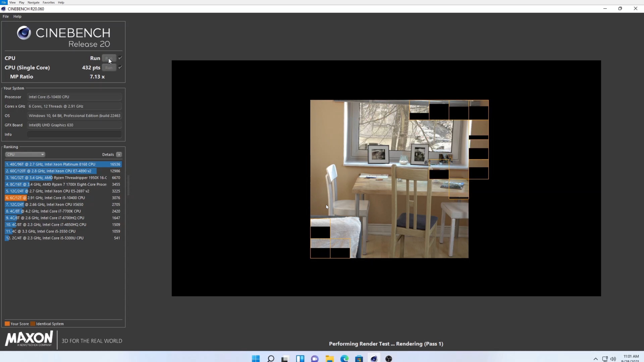Restore down the Cinebench window
The width and height of the screenshot is (644, 362).
coord(620,9)
